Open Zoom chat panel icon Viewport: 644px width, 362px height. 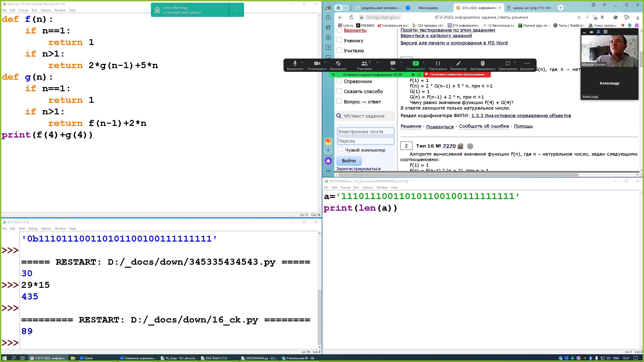(x=392, y=63)
